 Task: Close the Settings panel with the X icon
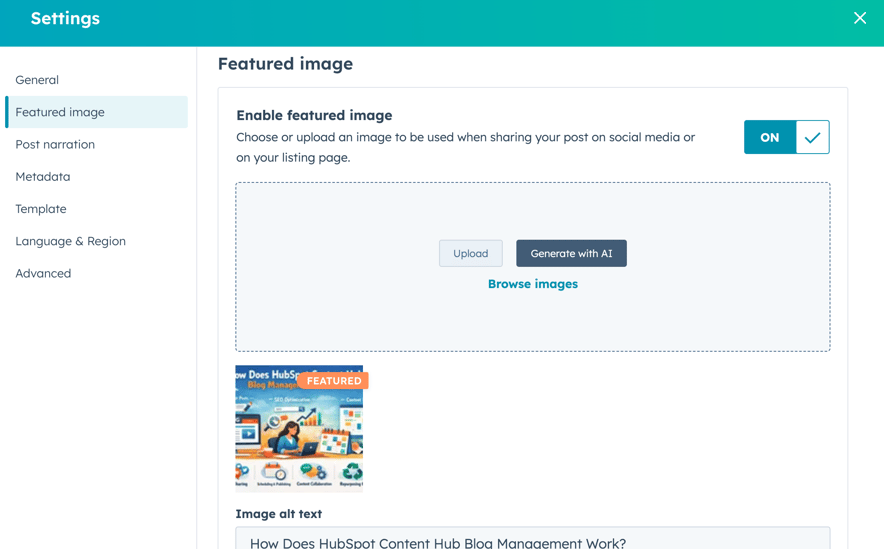(x=859, y=18)
